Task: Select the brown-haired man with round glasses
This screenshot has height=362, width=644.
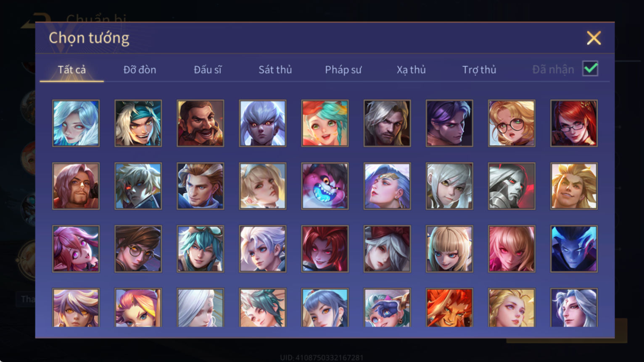Action: [138, 249]
